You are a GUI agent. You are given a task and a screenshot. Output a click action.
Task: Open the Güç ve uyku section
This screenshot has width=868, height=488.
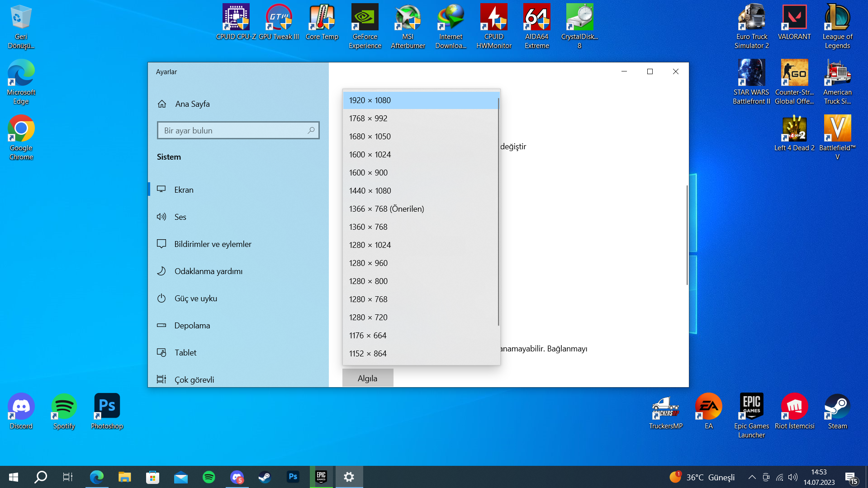[195, 298]
